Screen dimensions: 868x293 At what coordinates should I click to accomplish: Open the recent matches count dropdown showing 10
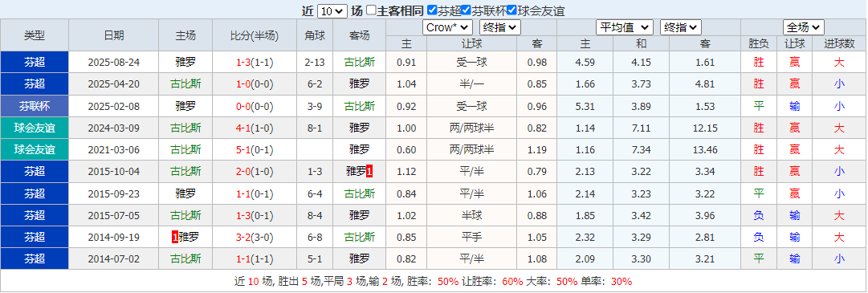pos(333,11)
